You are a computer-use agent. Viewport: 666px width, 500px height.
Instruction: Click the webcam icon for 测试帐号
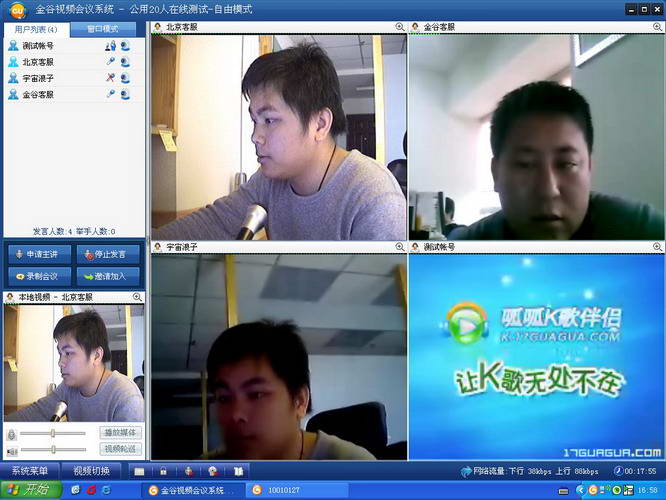(x=125, y=45)
